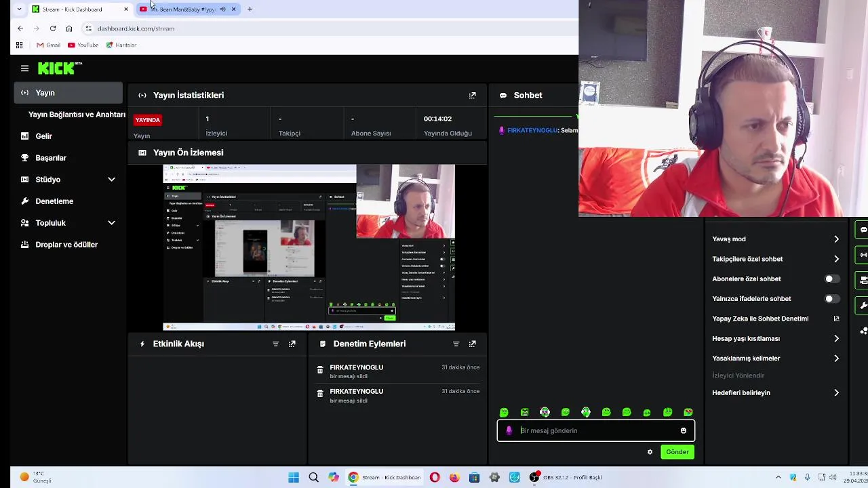Reload the page in browser toolbar

point(53,28)
